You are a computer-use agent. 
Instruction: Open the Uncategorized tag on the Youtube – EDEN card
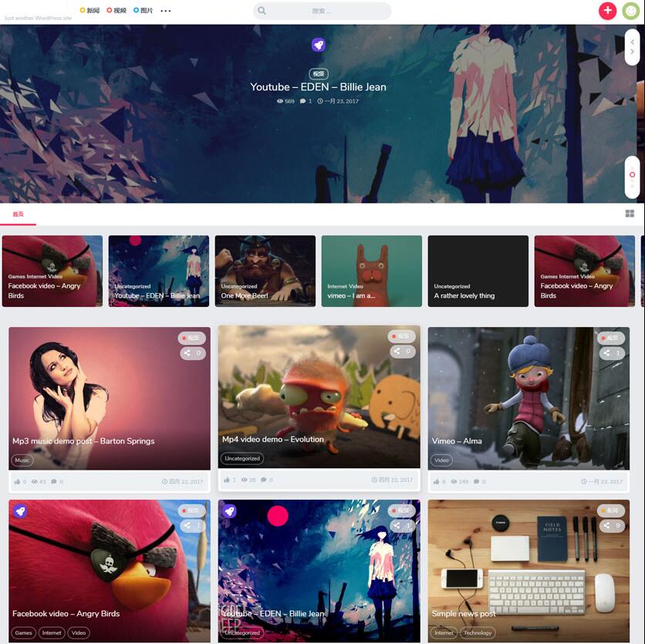click(242, 633)
